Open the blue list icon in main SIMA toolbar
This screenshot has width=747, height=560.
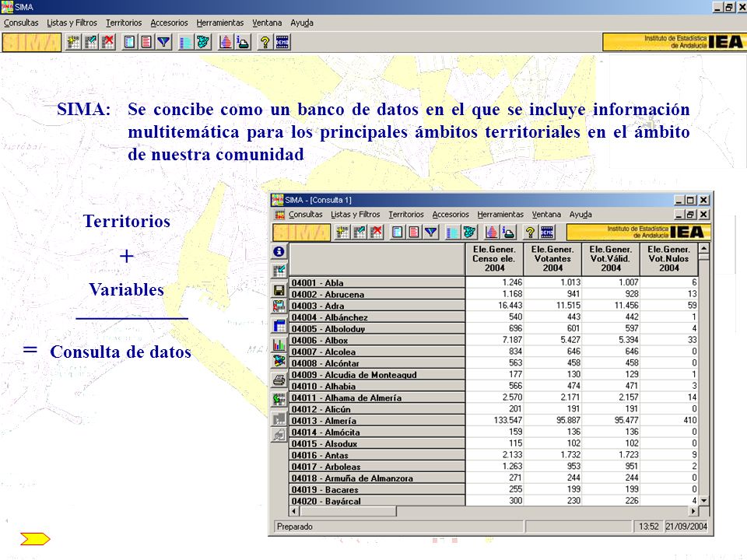pos(129,42)
